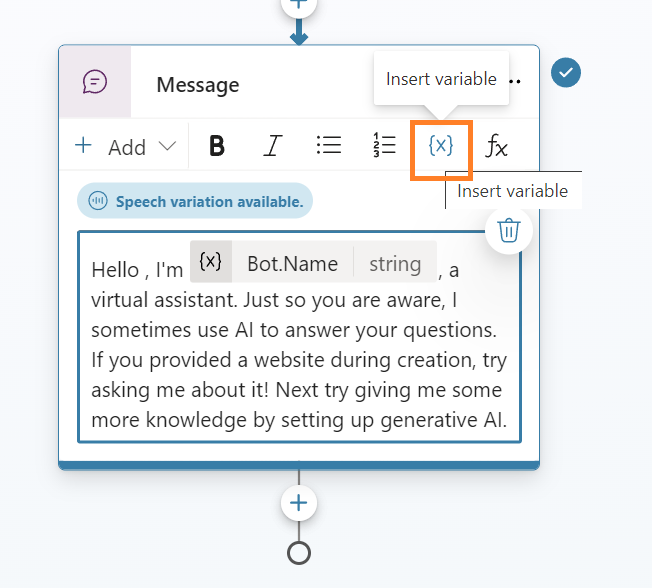
Task: Apply italic formatting to message text
Action: coord(272,147)
